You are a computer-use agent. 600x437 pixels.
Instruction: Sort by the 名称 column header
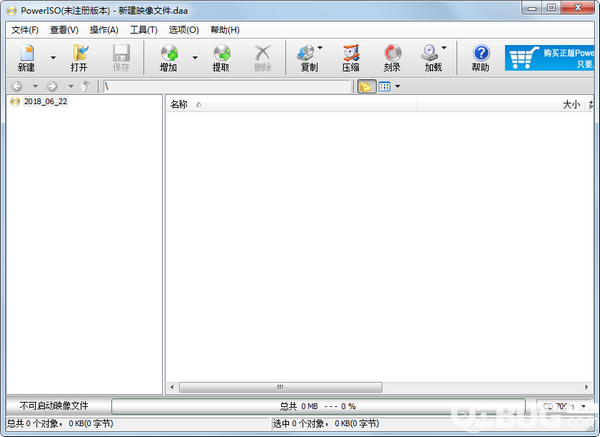point(291,104)
